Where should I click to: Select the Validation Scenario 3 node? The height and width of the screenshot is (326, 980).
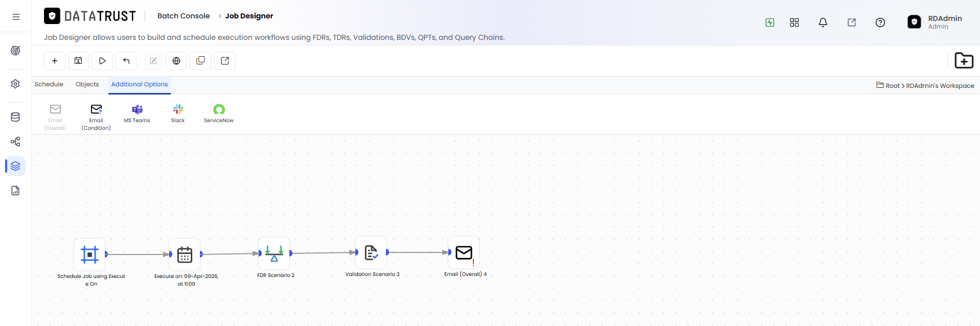pos(371,252)
